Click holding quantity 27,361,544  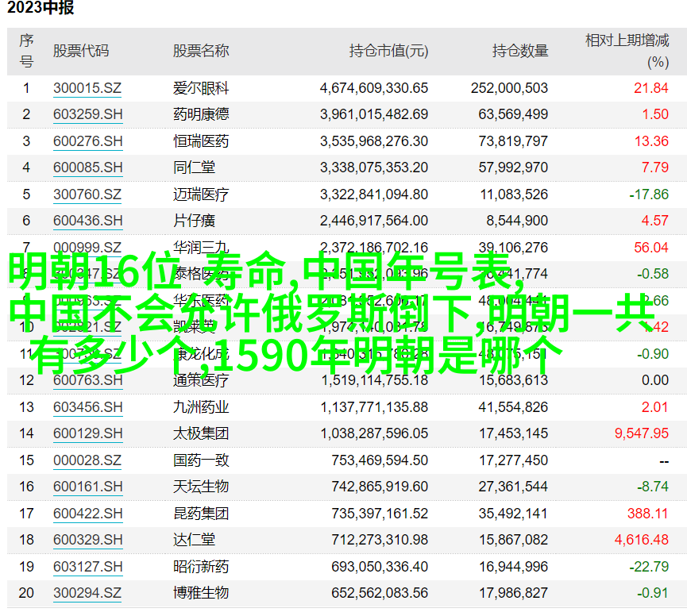point(513,487)
